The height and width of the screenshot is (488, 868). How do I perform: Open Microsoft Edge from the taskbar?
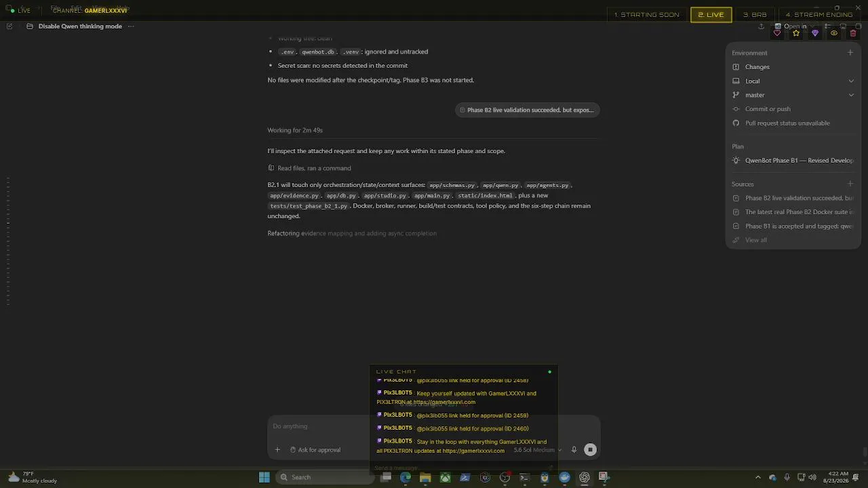click(406, 477)
